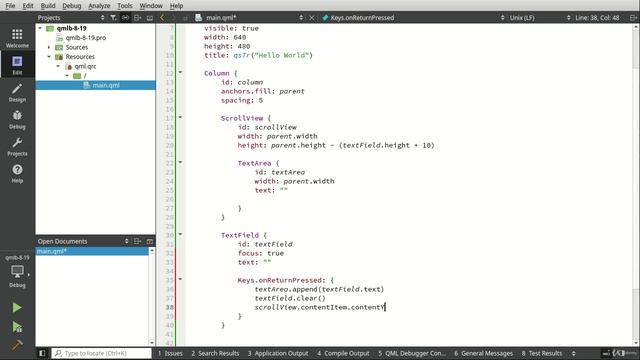Click the editor vertical scrollbar
The width and height of the screenshot is (640, 360).
pos(636,185)
